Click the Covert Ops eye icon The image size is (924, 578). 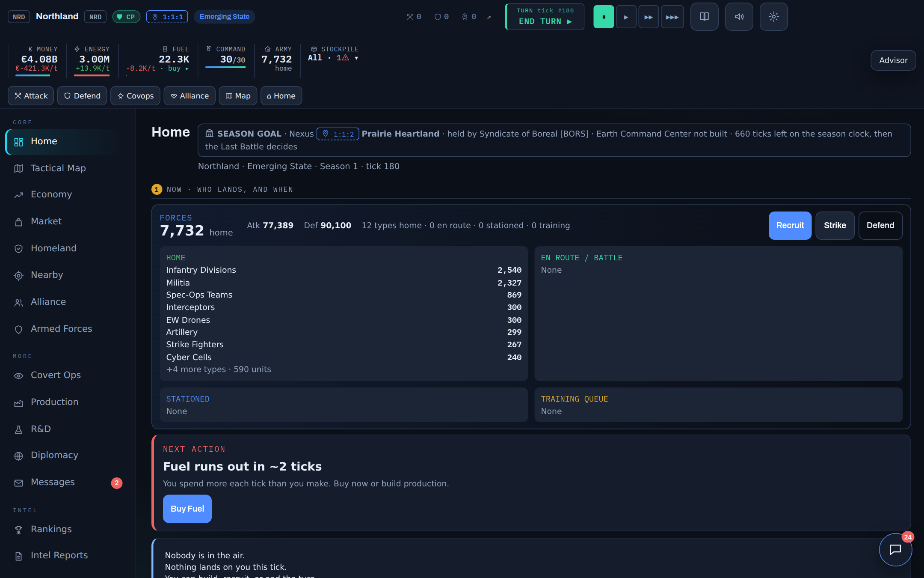[18, 376]
